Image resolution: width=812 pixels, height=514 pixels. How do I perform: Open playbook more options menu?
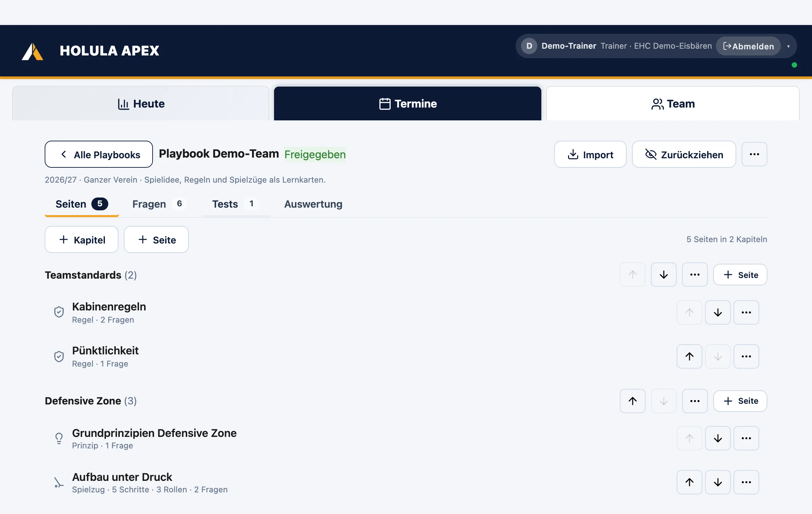click(754, 155)
